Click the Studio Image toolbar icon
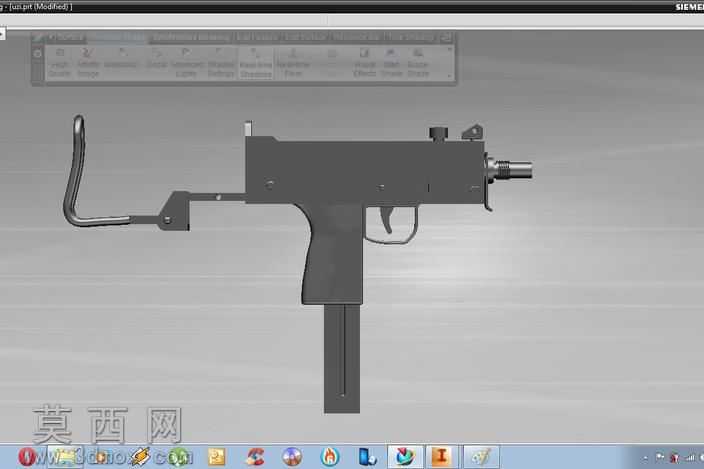Image resolution: width=704 pixels, height=469 pixels. 88,62
